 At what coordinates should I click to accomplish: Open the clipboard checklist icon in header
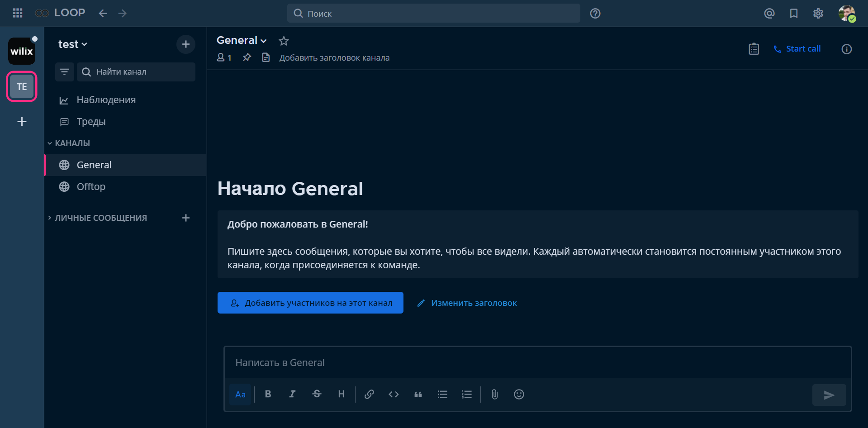click(754, 49)
